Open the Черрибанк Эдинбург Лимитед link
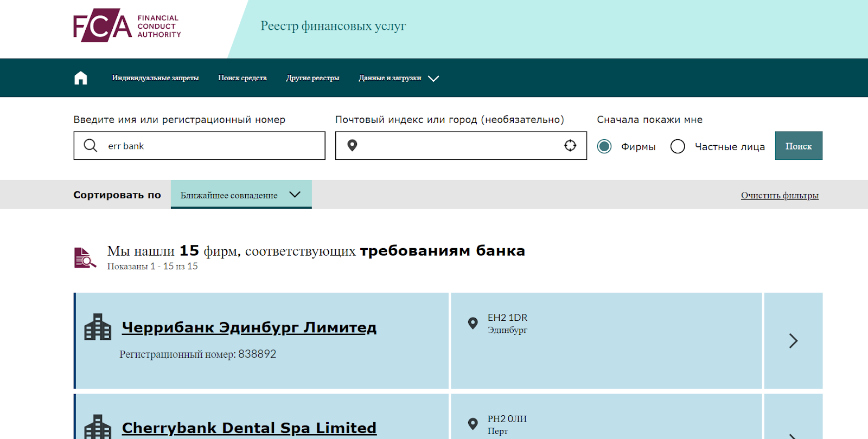Viewport: 868px width, 439px height. (x=249, y=327)
